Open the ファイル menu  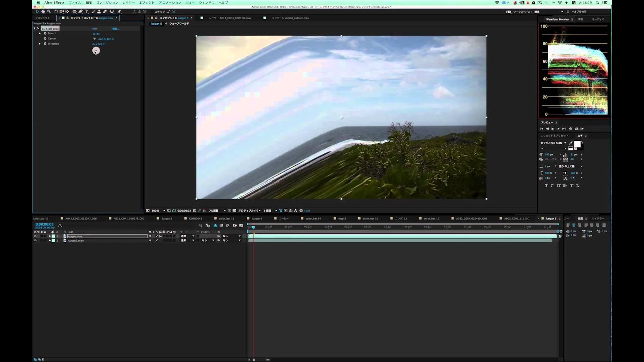pyautogui.click(x=75, y=3)
